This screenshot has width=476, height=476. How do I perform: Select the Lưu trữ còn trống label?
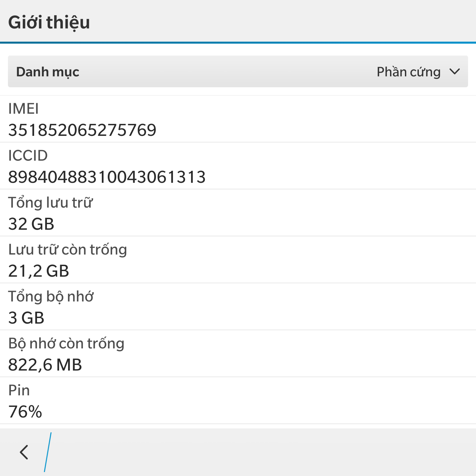[x=68, y=250]
